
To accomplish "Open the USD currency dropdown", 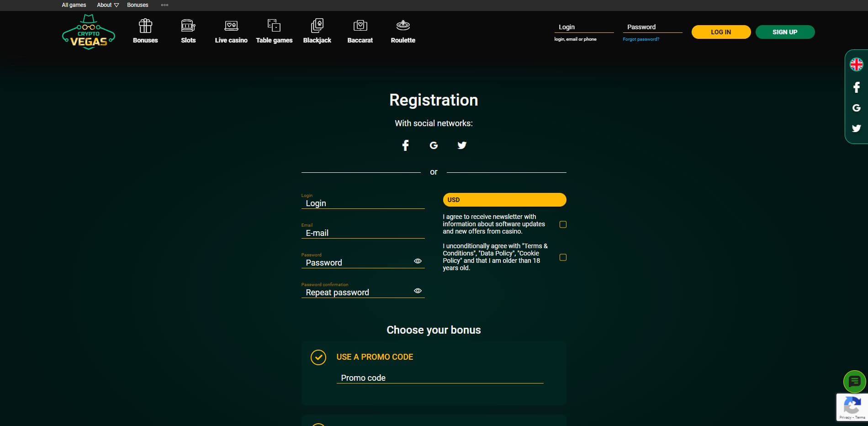I will point(504,200).
